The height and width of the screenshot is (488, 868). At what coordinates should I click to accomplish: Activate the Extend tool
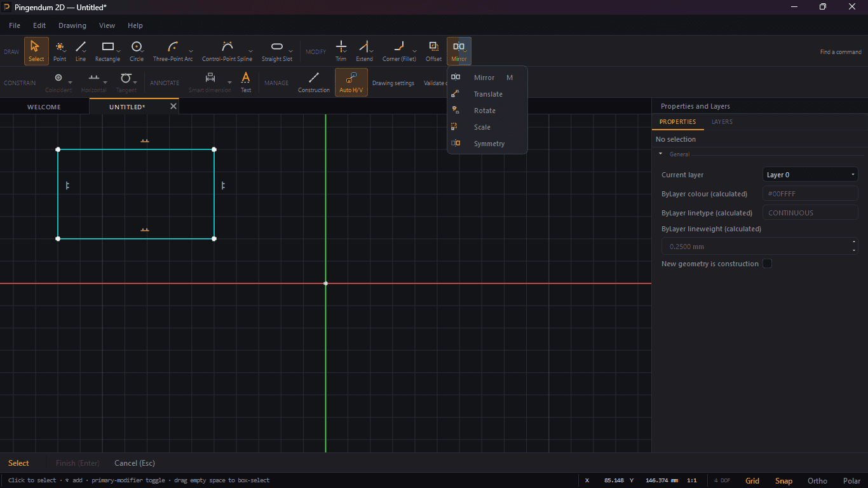[364, 51]
